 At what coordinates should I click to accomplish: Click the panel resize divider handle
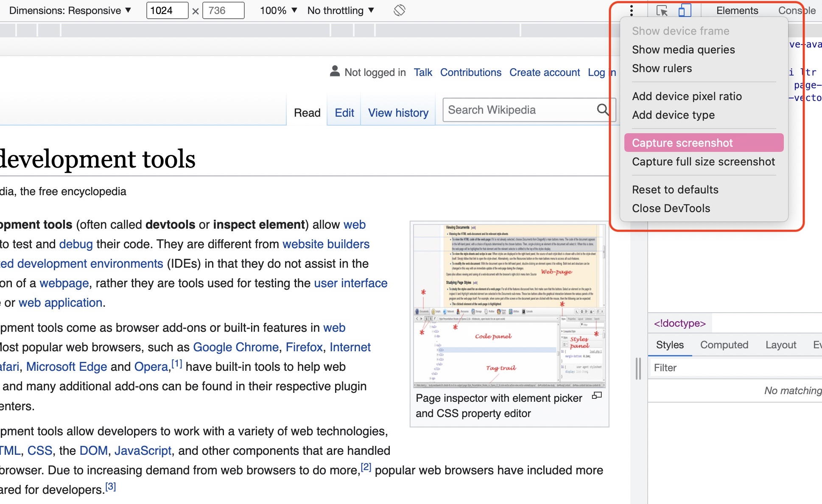click(638, 368)
